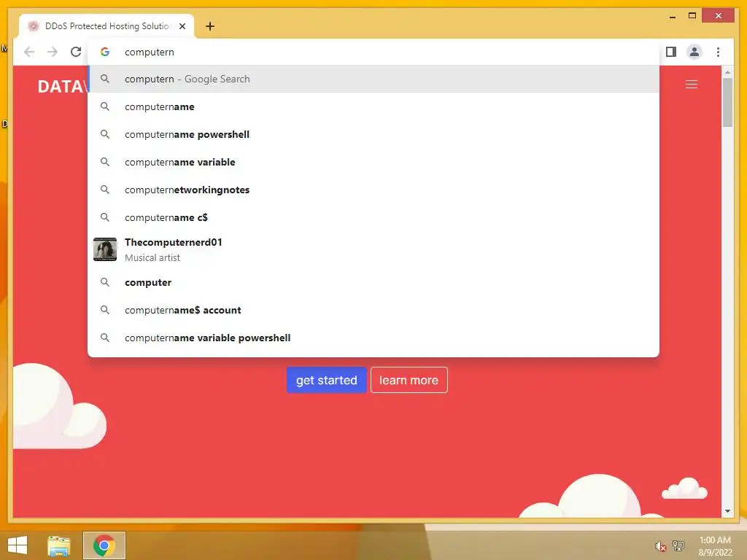Pick the 'computername variable' suggestion

pyautogui.click(x=373, y=162)
